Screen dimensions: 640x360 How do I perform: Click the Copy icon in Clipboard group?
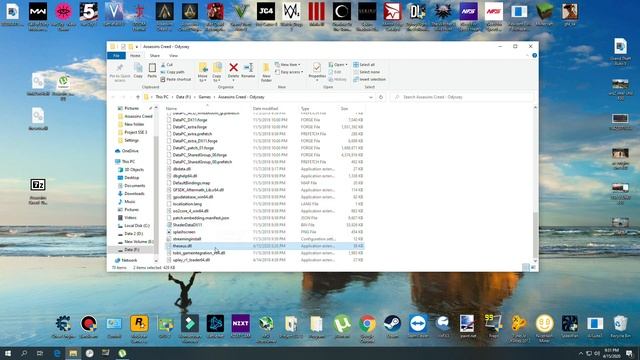(x=138, y=68)
